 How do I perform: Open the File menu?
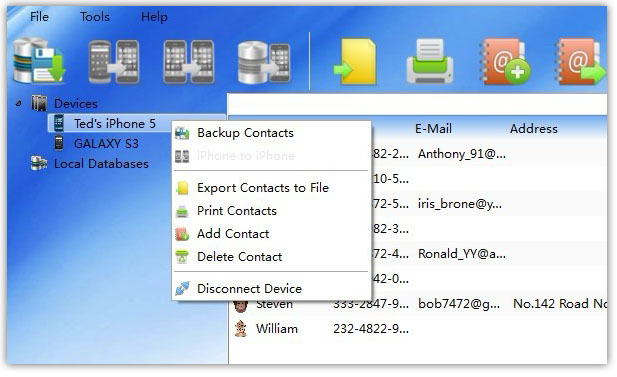pyautogui.click(x=39, y=17)
